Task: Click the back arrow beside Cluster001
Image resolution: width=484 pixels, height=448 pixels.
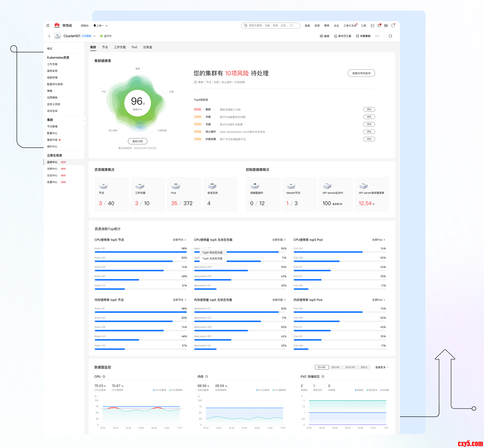Action: [x=49, y=36]
